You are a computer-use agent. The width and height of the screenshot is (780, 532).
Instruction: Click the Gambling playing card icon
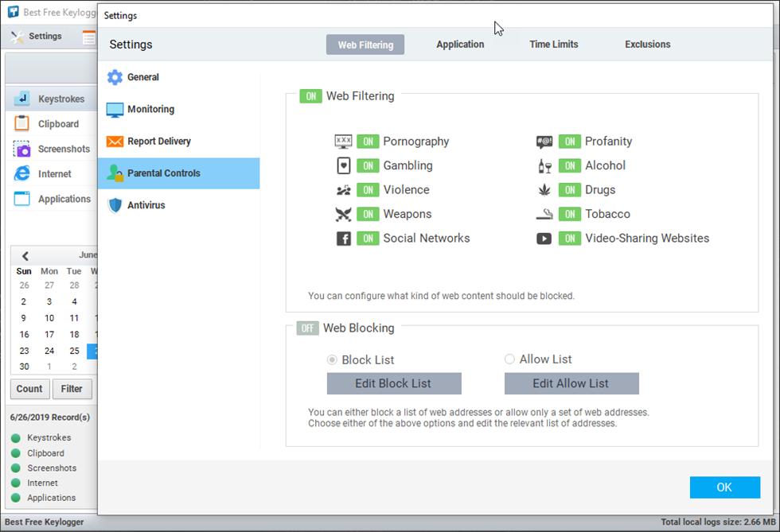pos(343,165)
